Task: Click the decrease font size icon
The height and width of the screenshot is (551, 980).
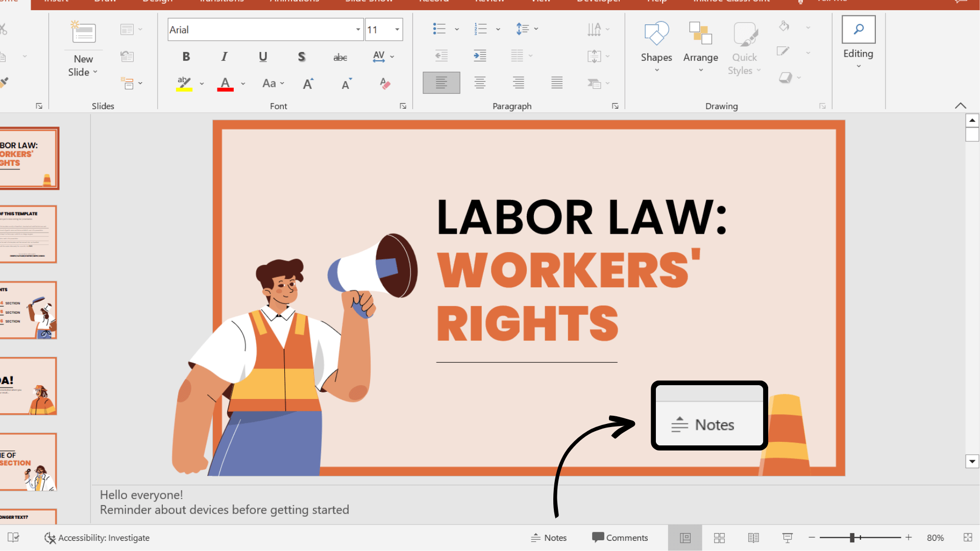Action: click(x=346, y=82)
